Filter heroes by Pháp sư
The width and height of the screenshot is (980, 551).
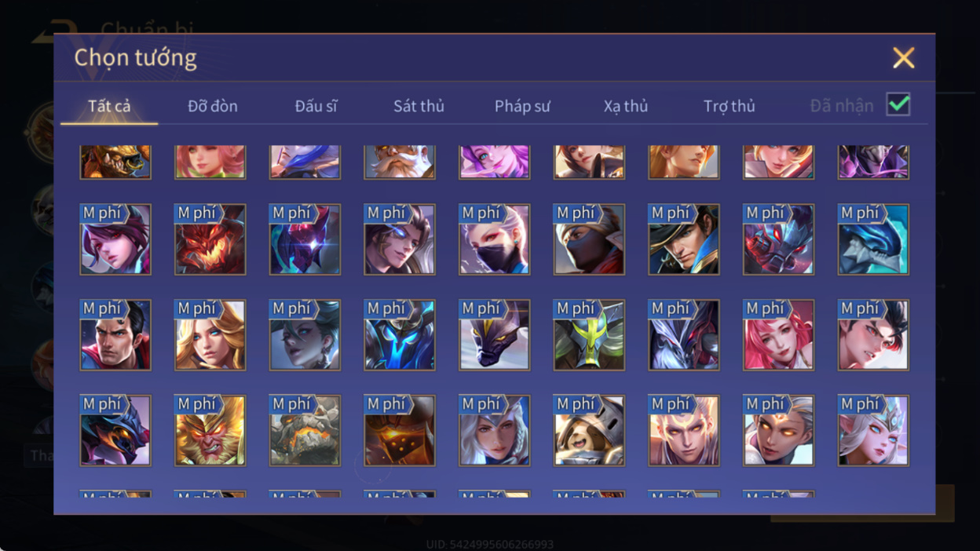point(522,106)
